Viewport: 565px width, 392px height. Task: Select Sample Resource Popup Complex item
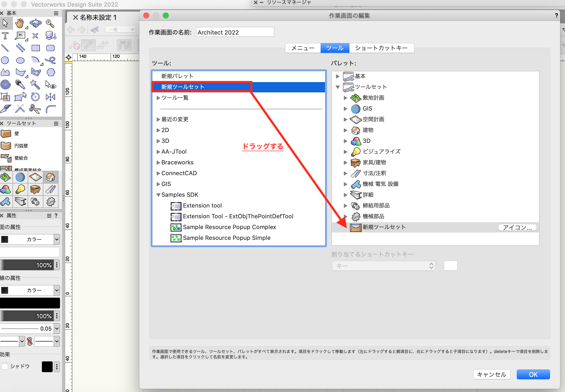[x=223, y=227]
